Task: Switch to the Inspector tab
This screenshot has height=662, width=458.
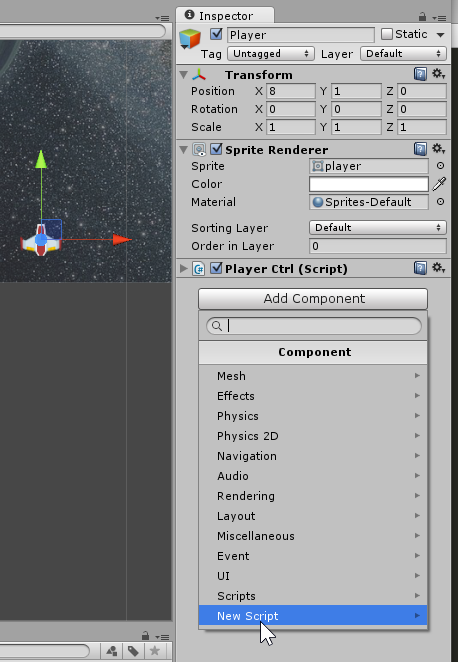Action: pyautogui.click(x=225, y=16)
